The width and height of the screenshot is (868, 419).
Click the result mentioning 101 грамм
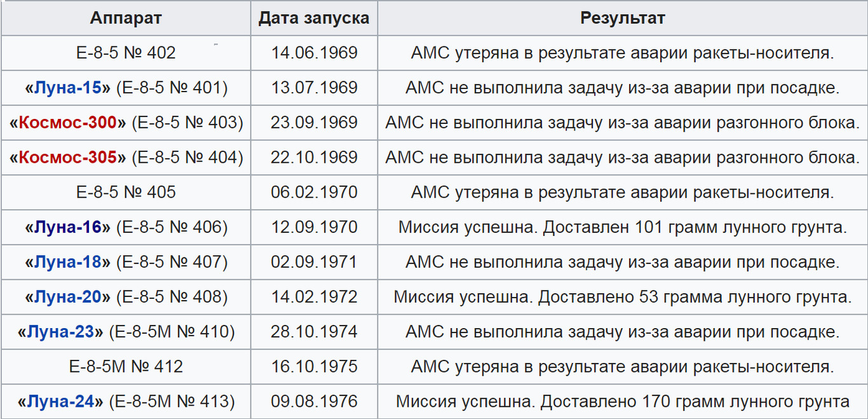point(623,227)
